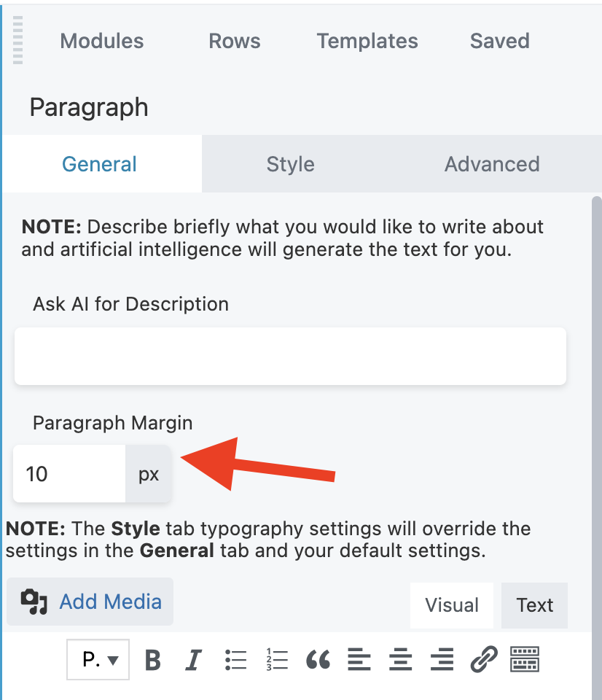The image size is (602, 700).
Task: Insert a numbered list
Action: pos(278,660)
